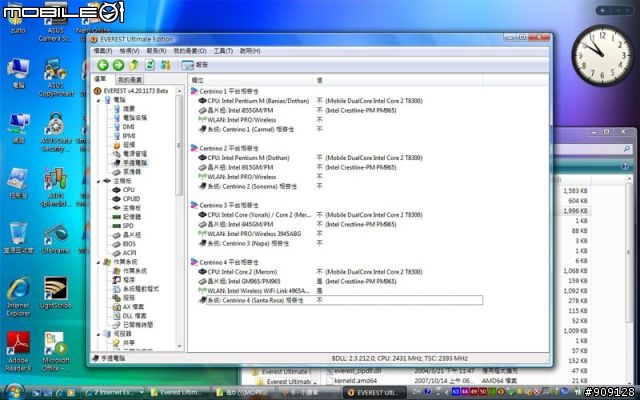Screen dimensions: 640x400
Task: Click the Refresh toolbar icon
Action: point(150,65)
